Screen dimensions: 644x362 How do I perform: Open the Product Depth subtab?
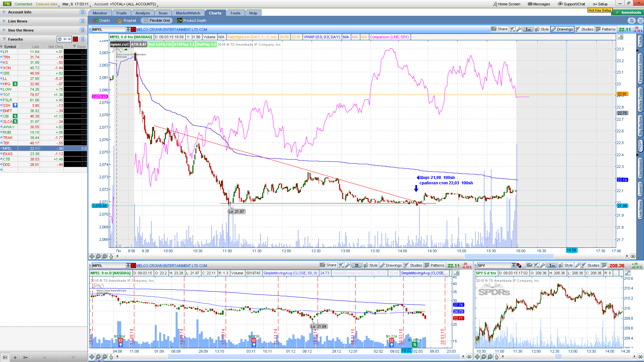point(192,20)
